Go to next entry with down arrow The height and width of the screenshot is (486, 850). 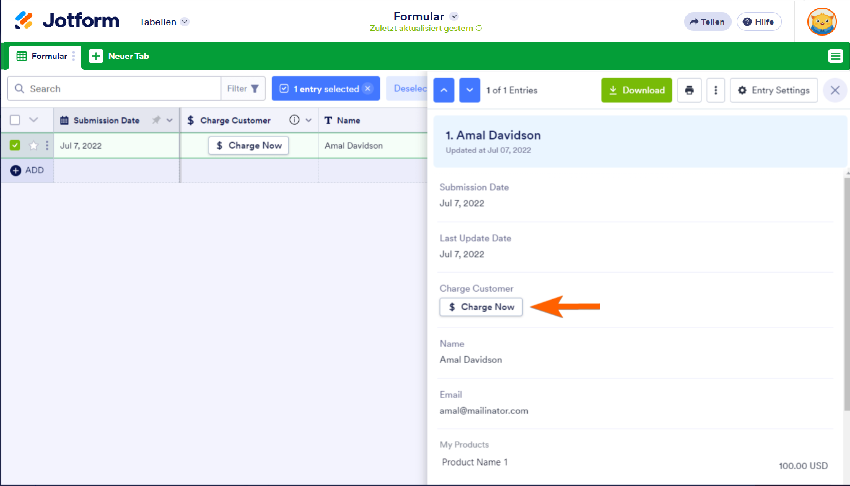(470, 90)
